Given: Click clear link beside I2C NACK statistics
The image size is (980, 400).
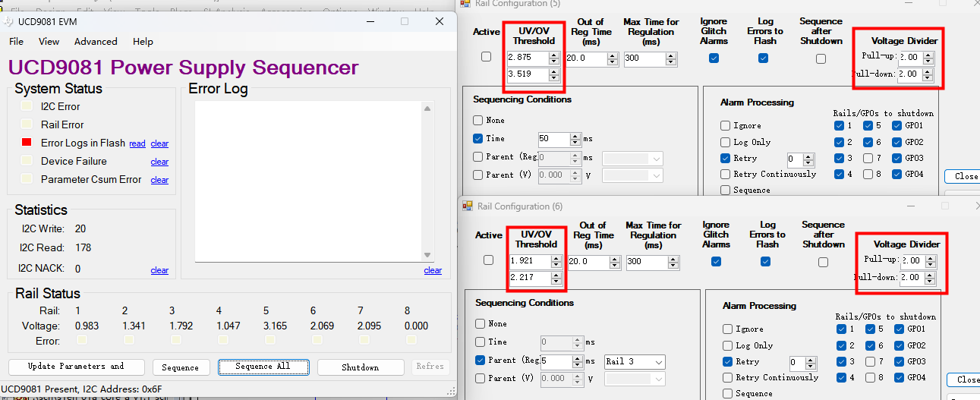Looking at the screenshot, I should click(159, 270).
